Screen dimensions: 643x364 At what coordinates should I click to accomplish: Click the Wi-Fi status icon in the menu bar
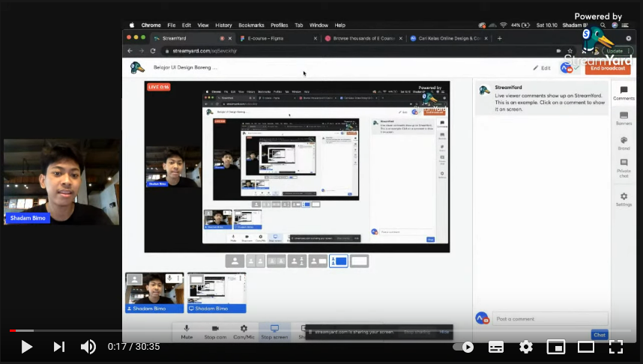503,25
